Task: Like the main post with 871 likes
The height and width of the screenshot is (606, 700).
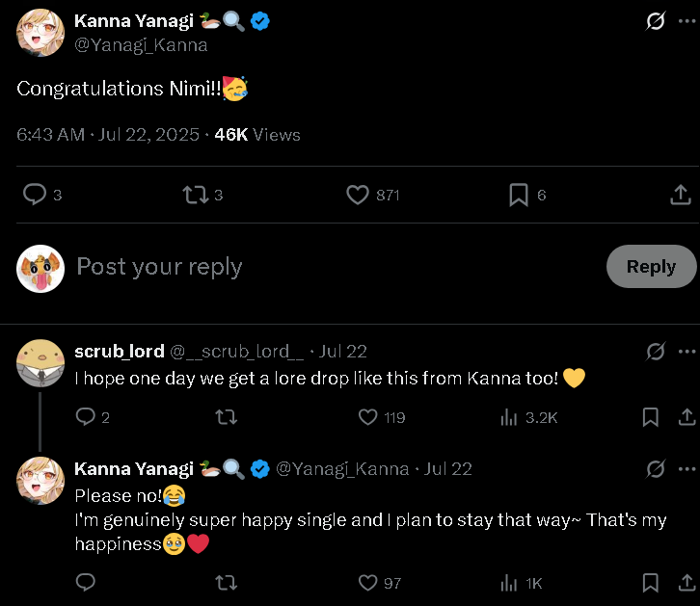Action: [358, 195]
